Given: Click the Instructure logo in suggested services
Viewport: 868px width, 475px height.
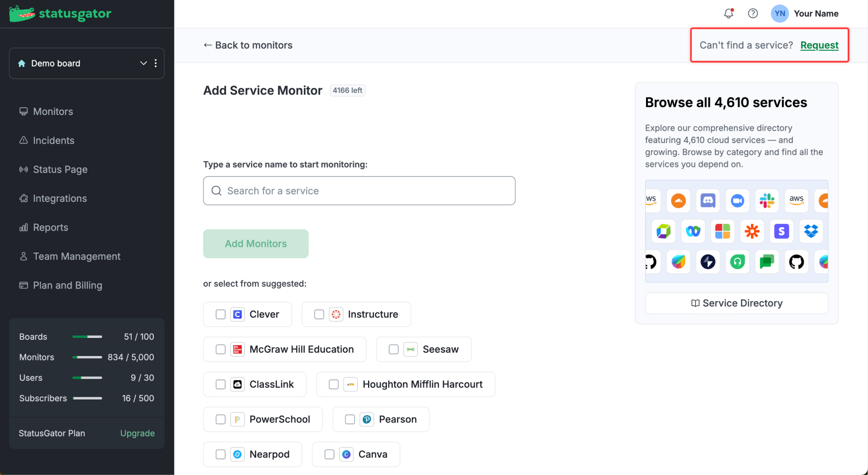Looking at the screenshot, I should point(336,314).
